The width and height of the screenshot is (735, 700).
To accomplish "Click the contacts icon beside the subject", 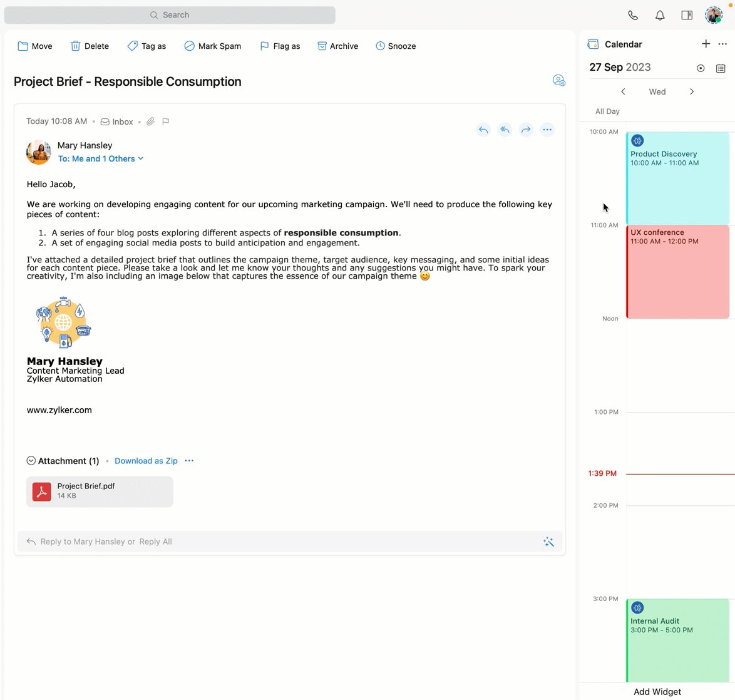I will point(558,81).
